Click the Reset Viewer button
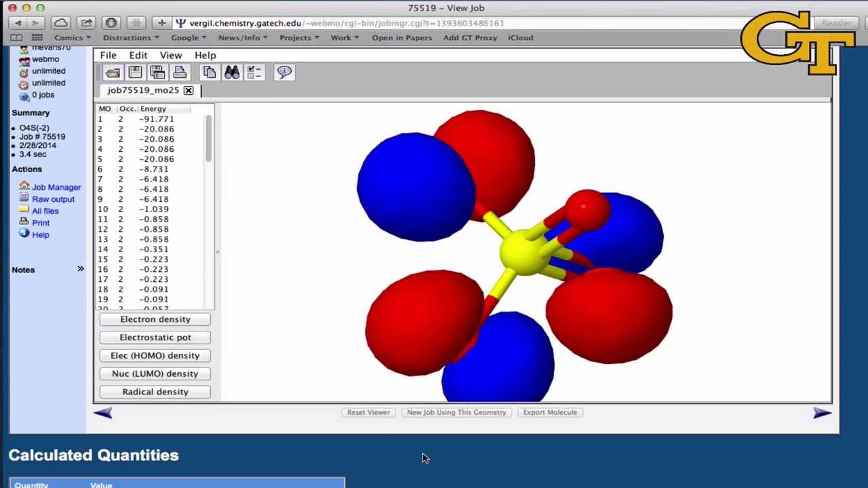 (x=368, y=412)
